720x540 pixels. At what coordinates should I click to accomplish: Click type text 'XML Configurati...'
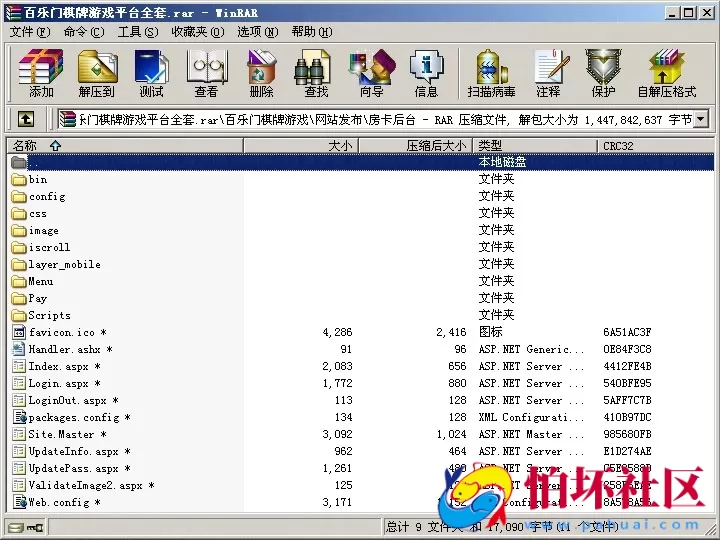531,417
